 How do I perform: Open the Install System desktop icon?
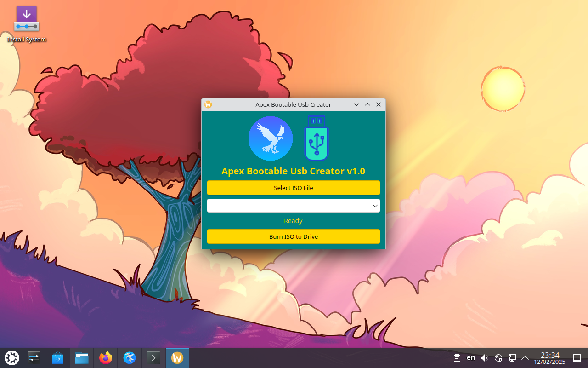coord(27,24)
